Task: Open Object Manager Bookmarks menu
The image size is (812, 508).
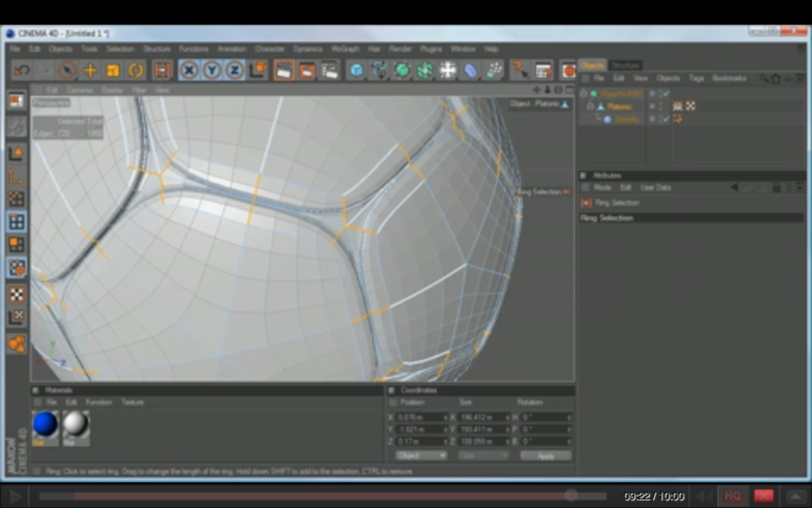Action: tap(729, 78)
